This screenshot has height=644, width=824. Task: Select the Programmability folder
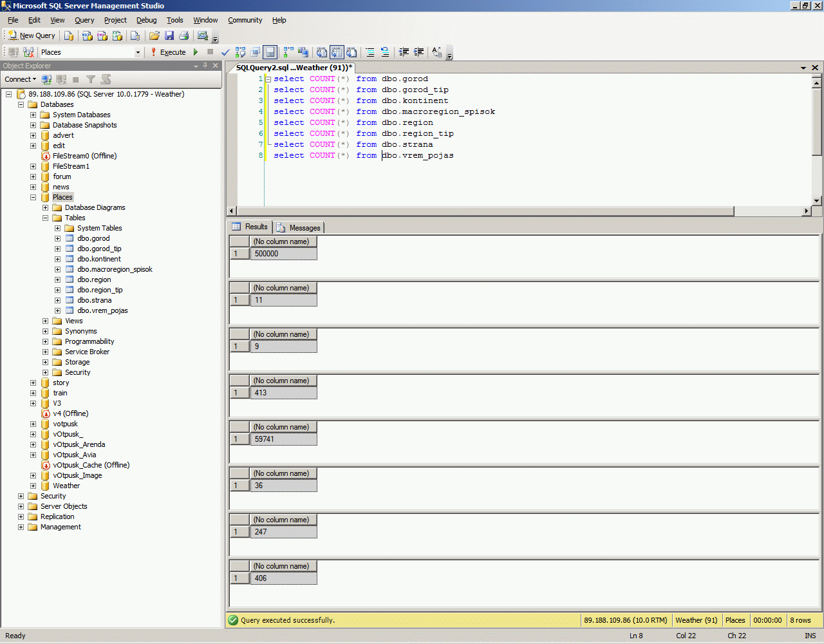(89, 341)
